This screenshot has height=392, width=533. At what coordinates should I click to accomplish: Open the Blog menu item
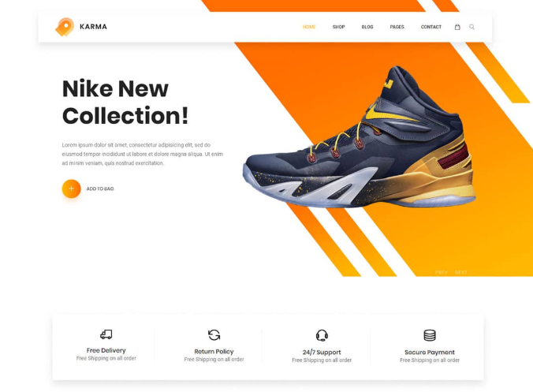pyautogui.click(x=367, y=27)
